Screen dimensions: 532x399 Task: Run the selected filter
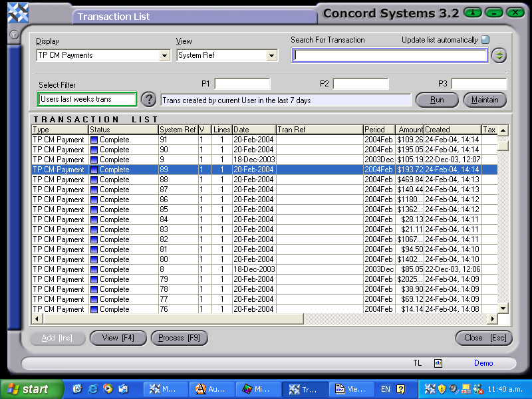[437, 100]
